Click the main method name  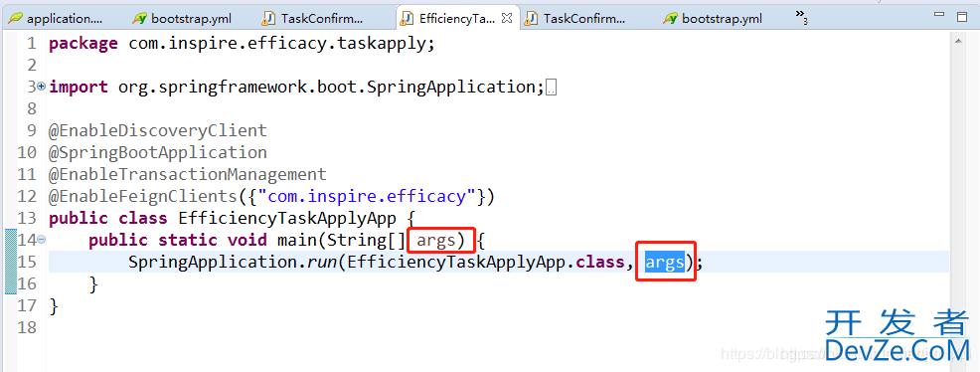pyautogui.click(x=297, y=240)
